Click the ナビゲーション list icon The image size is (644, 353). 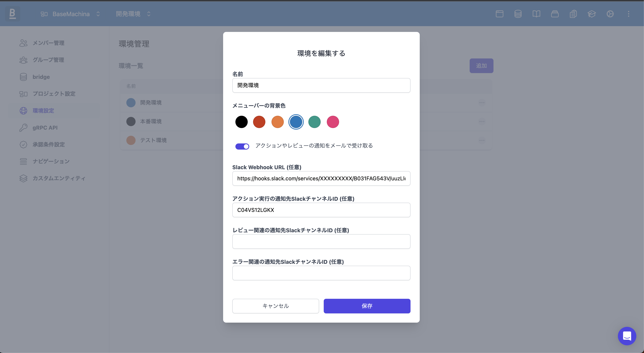point(23,162)
